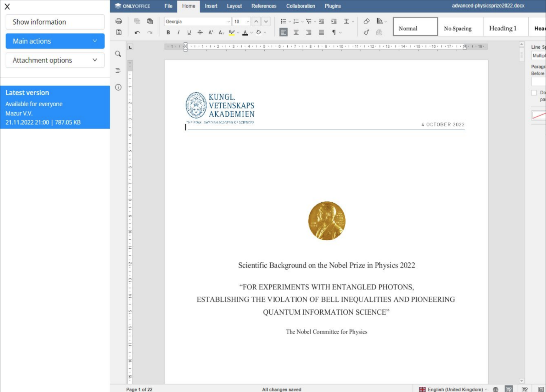546x392 pixels.
Task: Toggle left text alignment
Action: 283,33
